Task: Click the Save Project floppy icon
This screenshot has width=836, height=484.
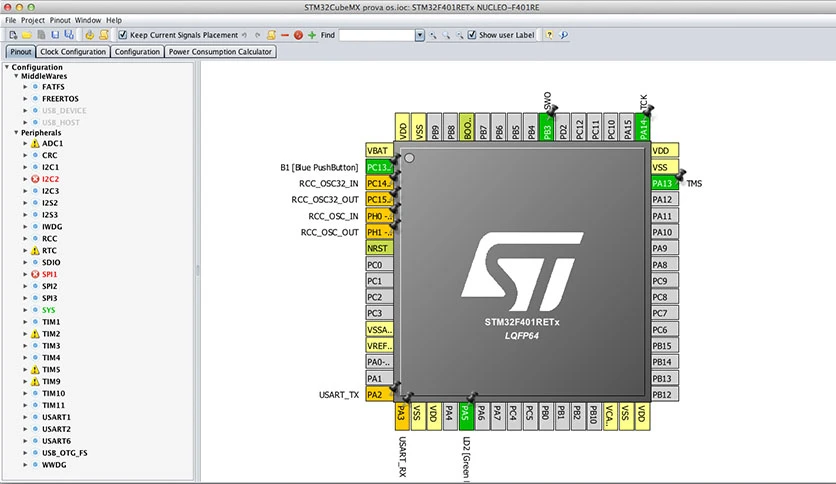Action: tap(55, 35)
